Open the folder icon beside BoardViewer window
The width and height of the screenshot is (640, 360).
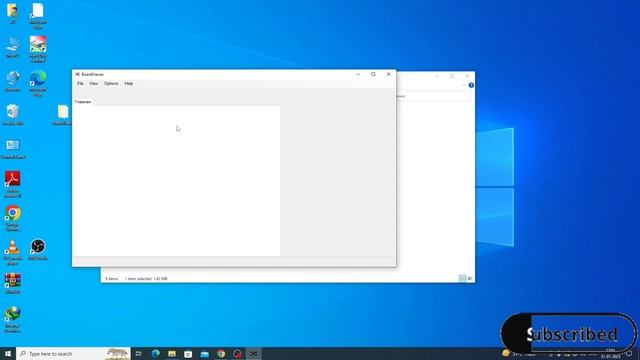coord(63,115)
